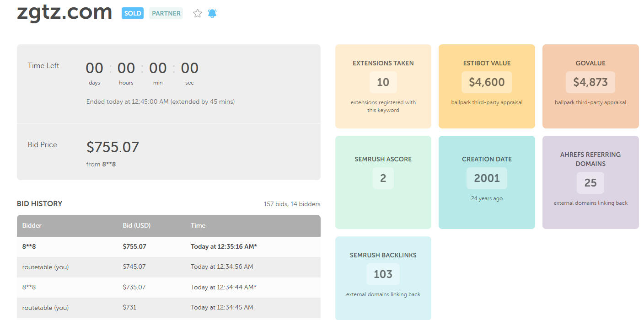Click the SOLD status badge
644x320 pixels.
coord(133,13)
